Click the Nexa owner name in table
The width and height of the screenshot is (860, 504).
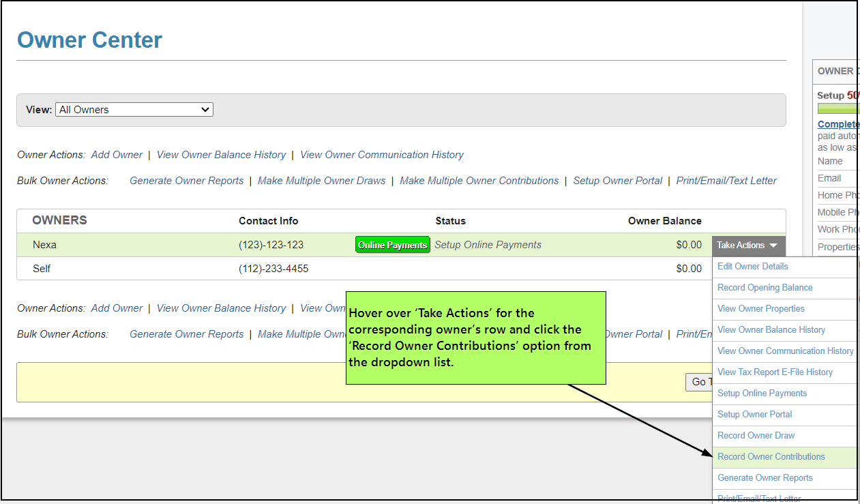point(44,245)
